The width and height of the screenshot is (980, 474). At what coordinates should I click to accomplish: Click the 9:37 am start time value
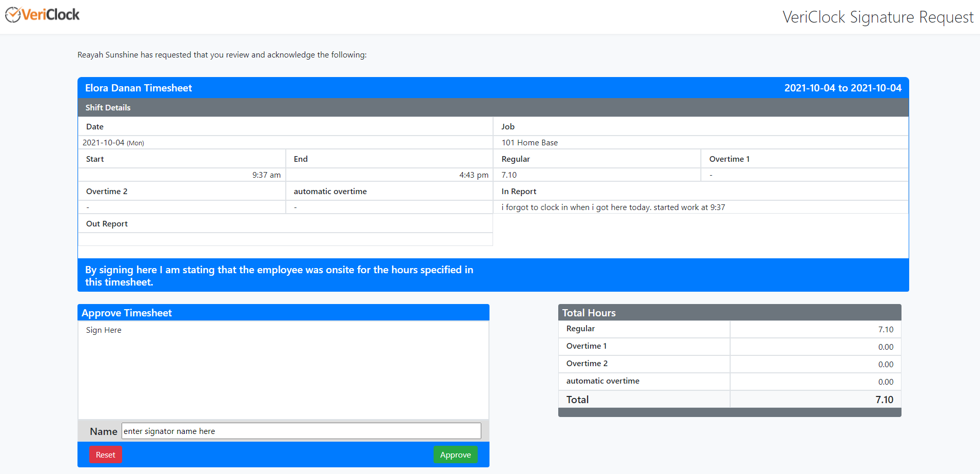tap(266, 175)
